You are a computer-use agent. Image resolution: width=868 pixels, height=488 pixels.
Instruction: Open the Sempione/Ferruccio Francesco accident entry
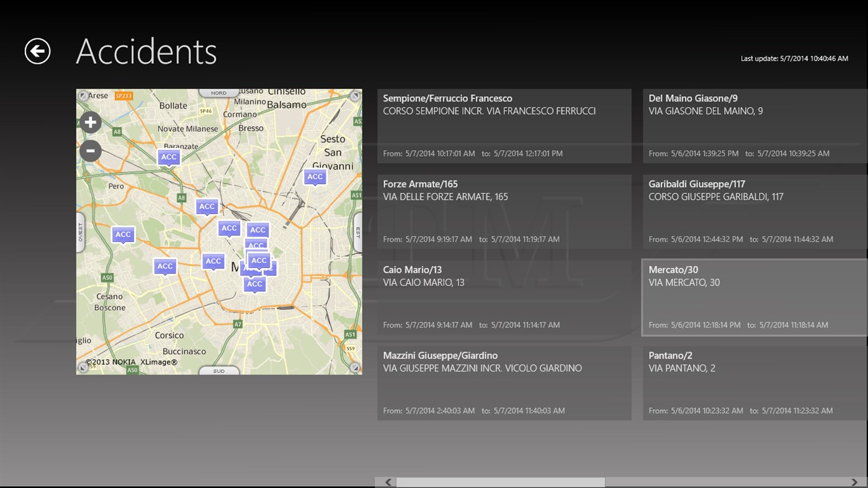pos(504,124)
